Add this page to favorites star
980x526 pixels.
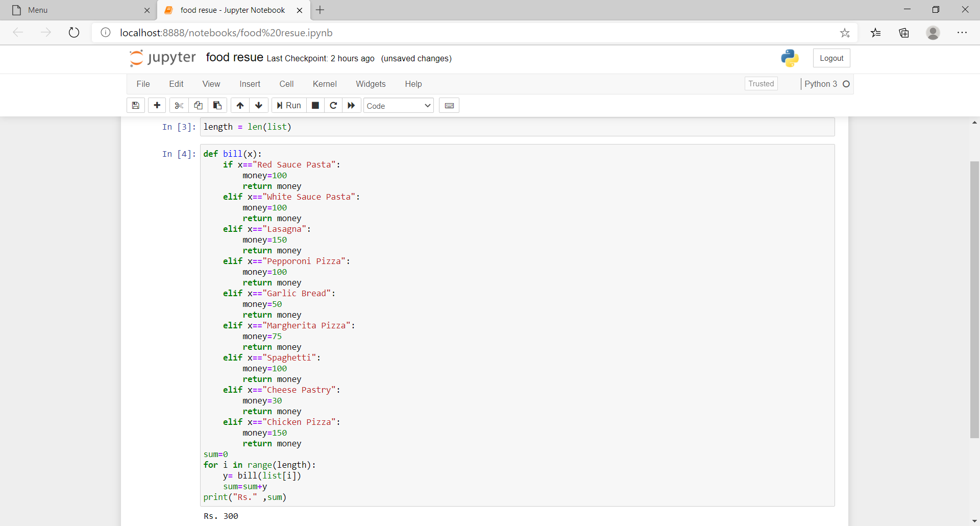pos(845,33)
